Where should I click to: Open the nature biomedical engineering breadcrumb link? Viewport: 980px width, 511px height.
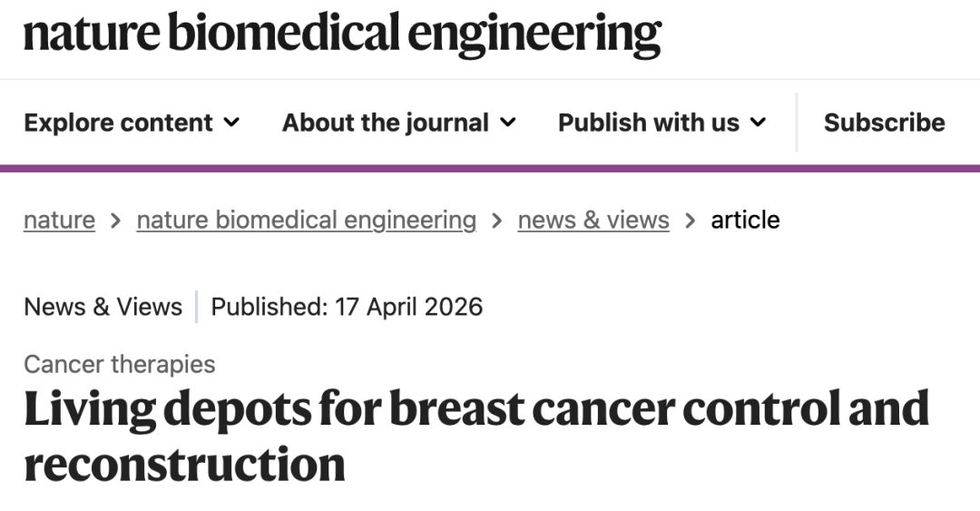tap(307, 220)
